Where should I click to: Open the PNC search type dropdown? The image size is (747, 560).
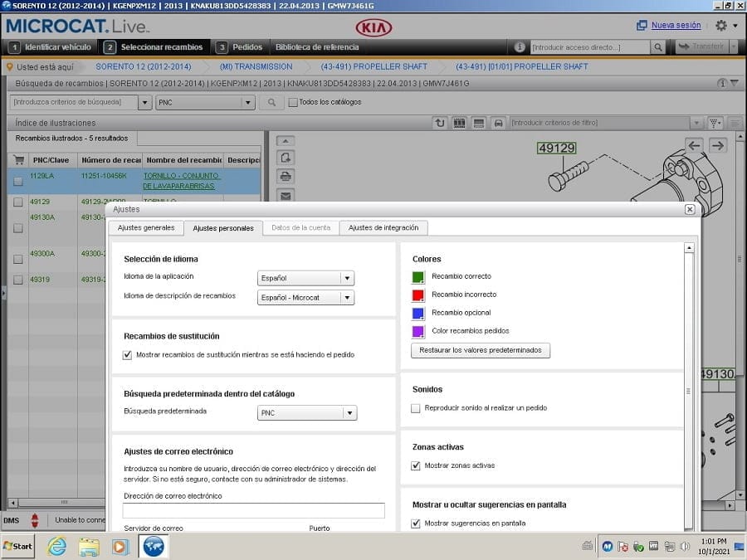click(x=205, y=102)
